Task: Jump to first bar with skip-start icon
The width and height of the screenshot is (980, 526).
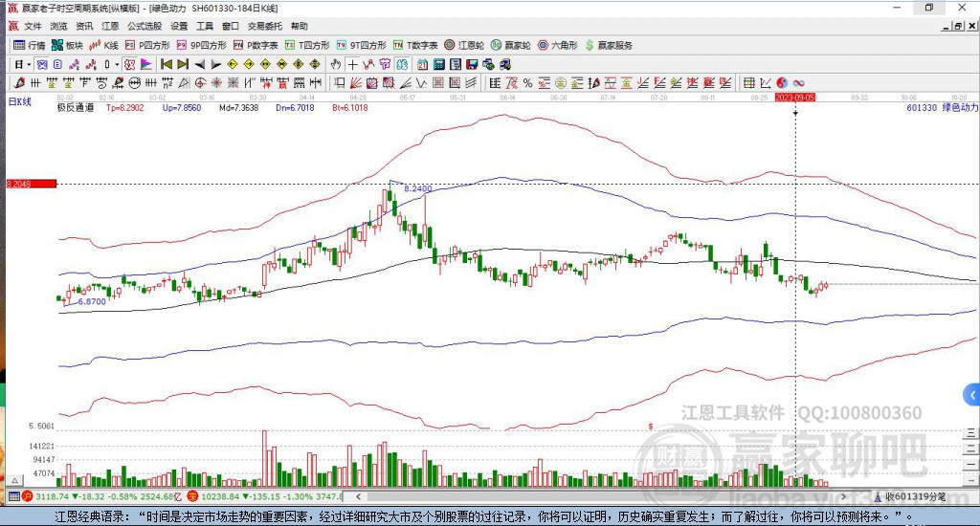Action: tap(167, 64)
